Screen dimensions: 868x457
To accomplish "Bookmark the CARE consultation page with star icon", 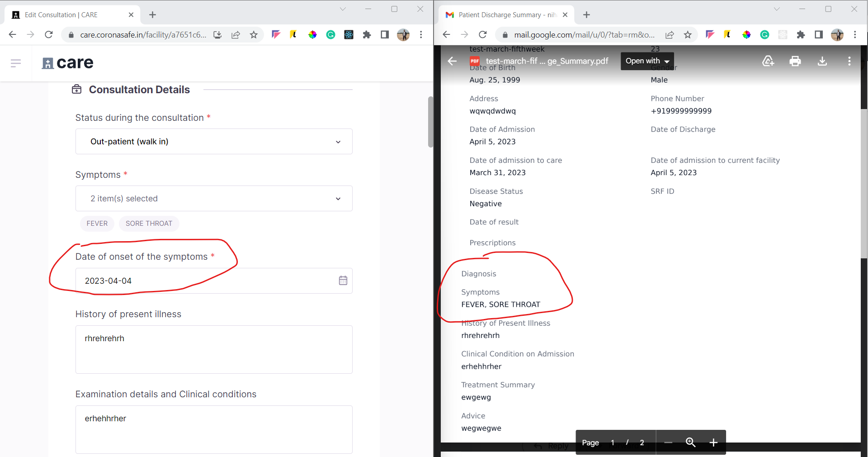I will coord(254,34).
